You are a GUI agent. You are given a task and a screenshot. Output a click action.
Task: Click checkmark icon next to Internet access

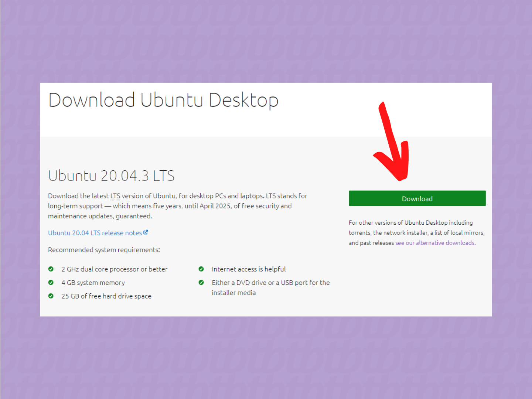201,269
